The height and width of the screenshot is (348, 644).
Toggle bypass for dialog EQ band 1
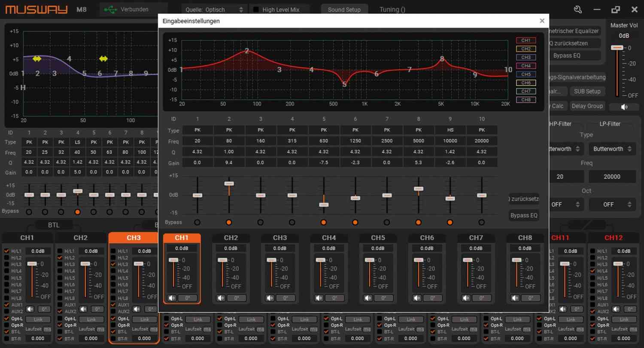coord(197,222)
